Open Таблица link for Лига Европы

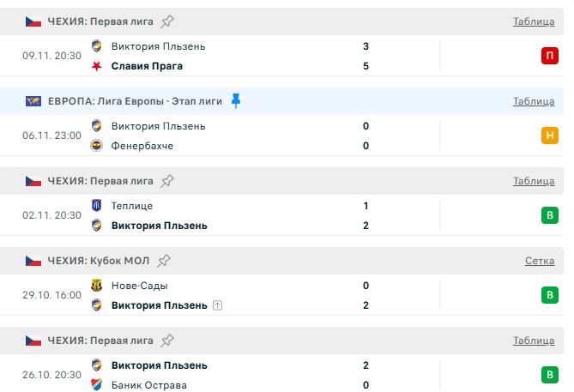point(534,101)
